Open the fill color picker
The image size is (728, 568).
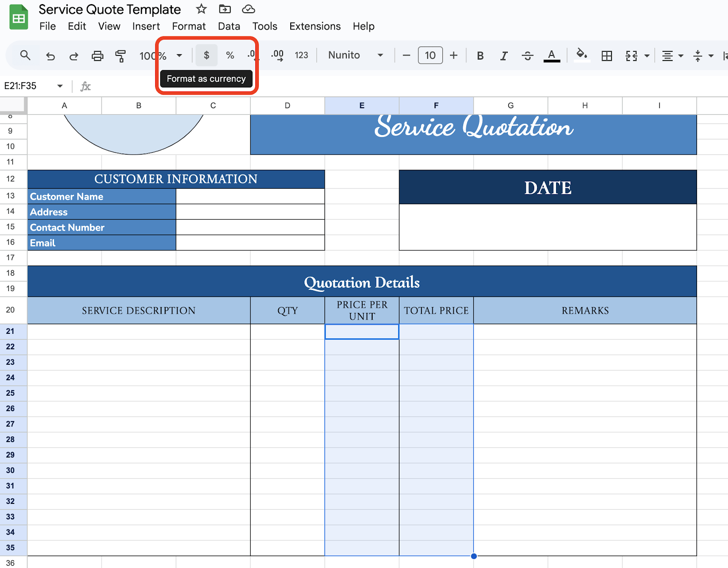(581, 55)
